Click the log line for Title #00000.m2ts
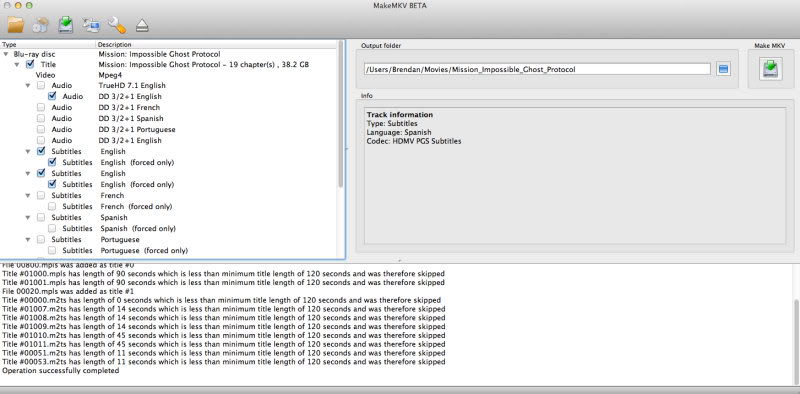Screen dimensions: 800x394 click(x=221, y=300)
